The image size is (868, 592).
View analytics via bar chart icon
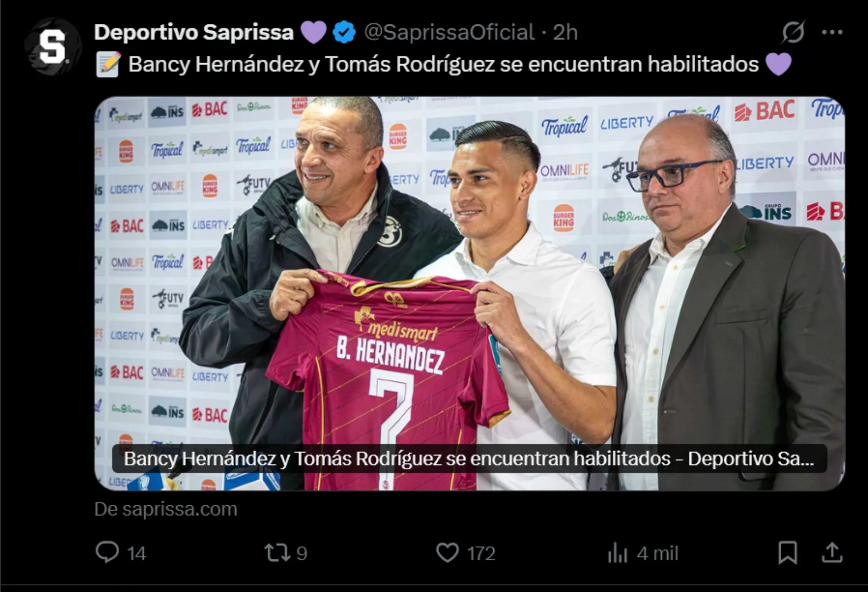pyautogui.click(x=618, y=553)
